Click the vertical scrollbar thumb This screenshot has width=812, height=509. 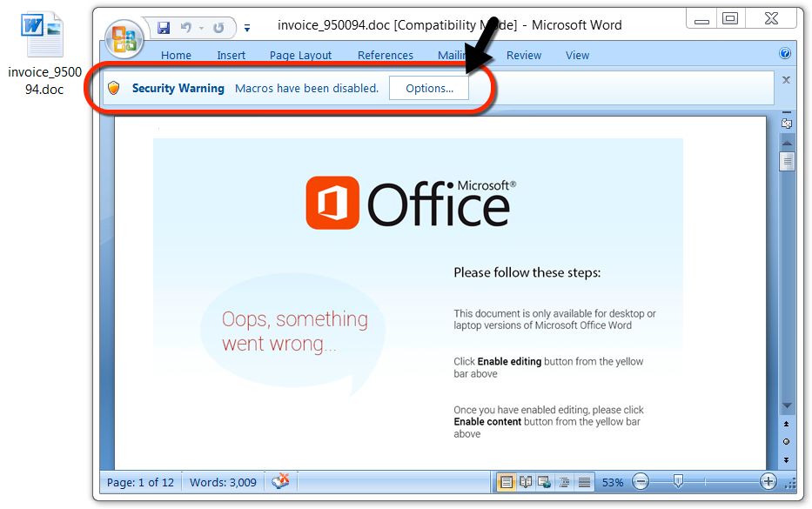[x=787, y=161]
